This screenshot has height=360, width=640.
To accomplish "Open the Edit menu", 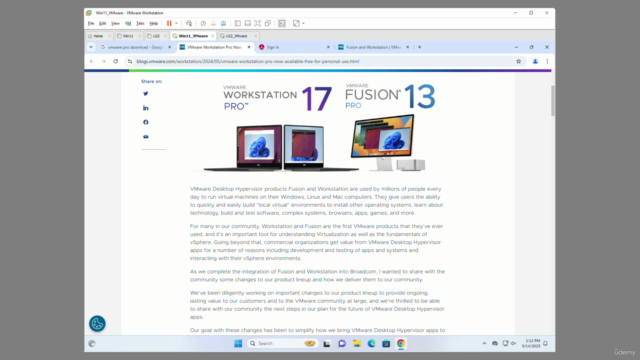I will (x=102, y=24).
